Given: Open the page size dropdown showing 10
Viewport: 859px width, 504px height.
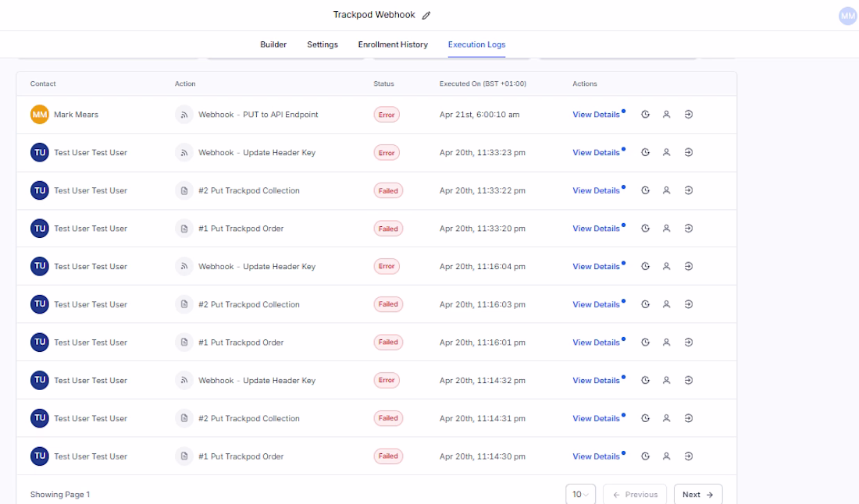Looking at the screenshot, I should 580,495.
